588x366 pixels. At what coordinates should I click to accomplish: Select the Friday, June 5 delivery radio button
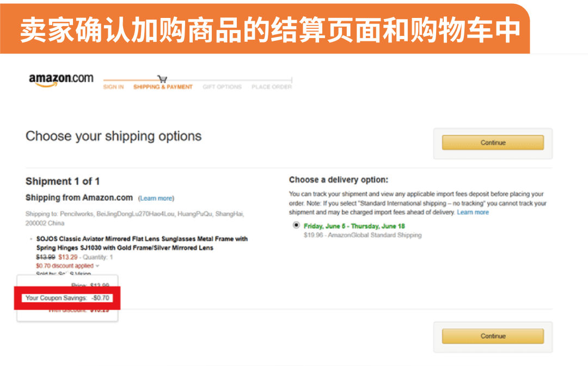pos(296,225)
